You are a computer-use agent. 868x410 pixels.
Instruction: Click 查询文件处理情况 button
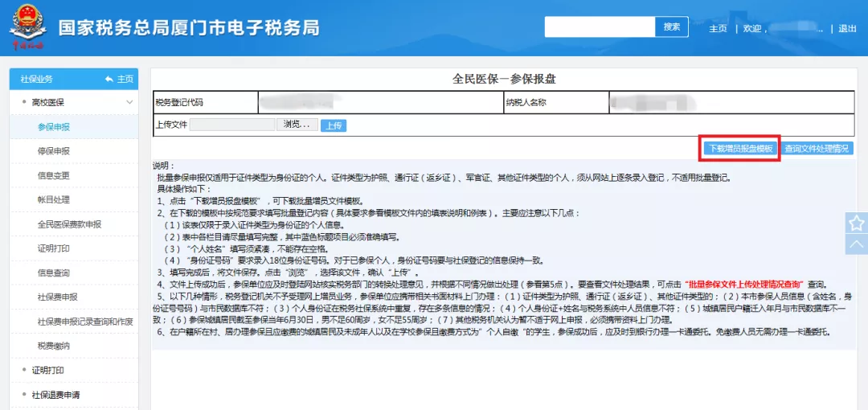(817, 149)
